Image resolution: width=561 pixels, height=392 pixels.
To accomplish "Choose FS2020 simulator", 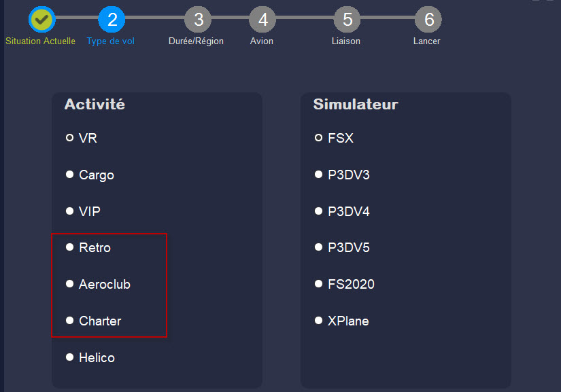I will point(318,284).
